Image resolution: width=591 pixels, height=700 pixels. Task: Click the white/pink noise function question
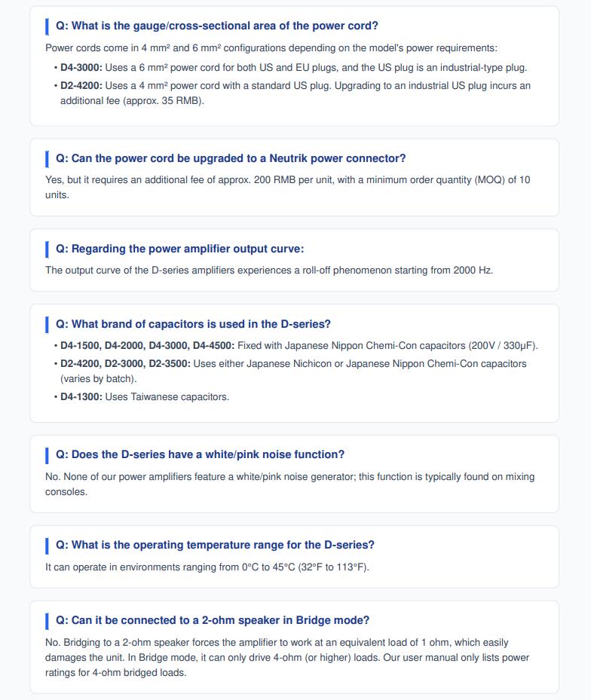coord(200,454)
